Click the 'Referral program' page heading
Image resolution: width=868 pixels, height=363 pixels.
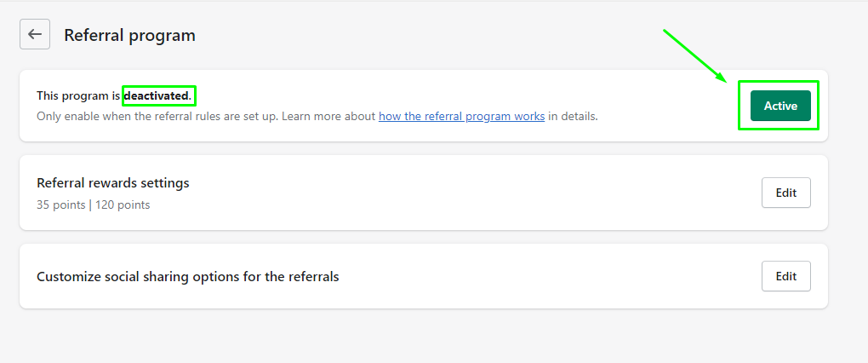click(x=129, y=36)
